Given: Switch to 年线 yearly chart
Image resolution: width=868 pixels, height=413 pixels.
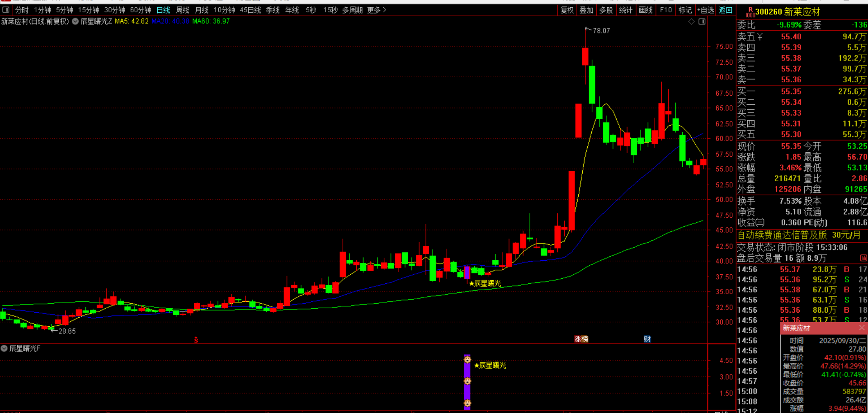Looking at the screenshot, I should point(292,10).
